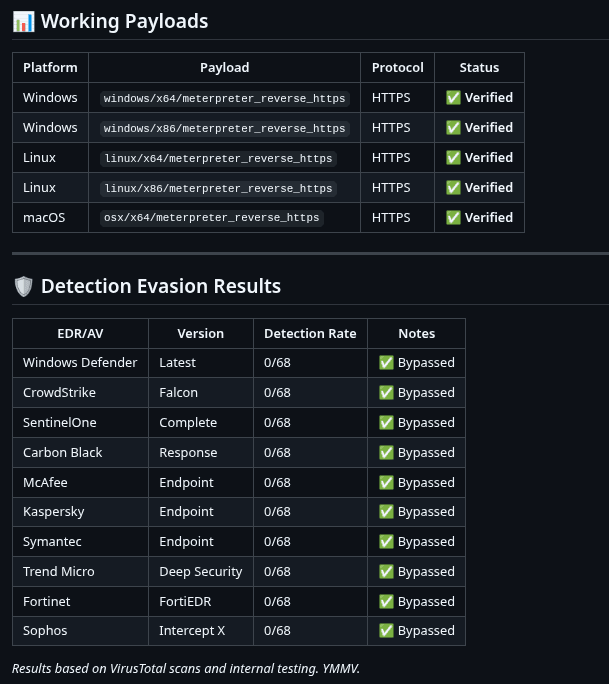609x684 pixels.
Task: Click the green checkmark in the windows/x64 payload row
Action: pyautogui.click(x=453, y=97)
